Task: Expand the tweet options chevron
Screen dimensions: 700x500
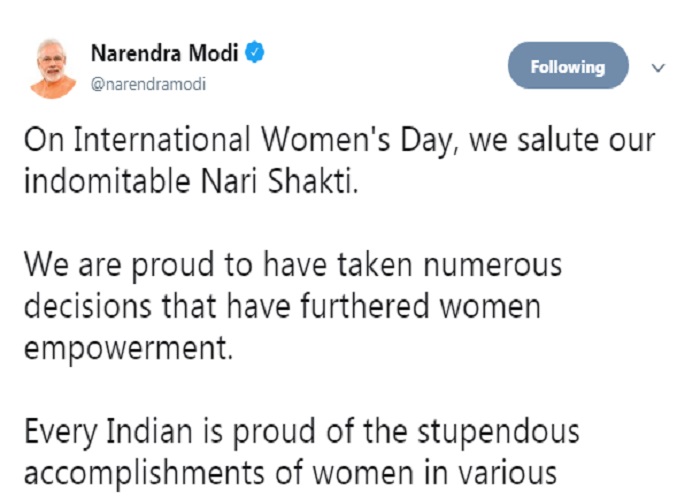Action: point(658,68)
